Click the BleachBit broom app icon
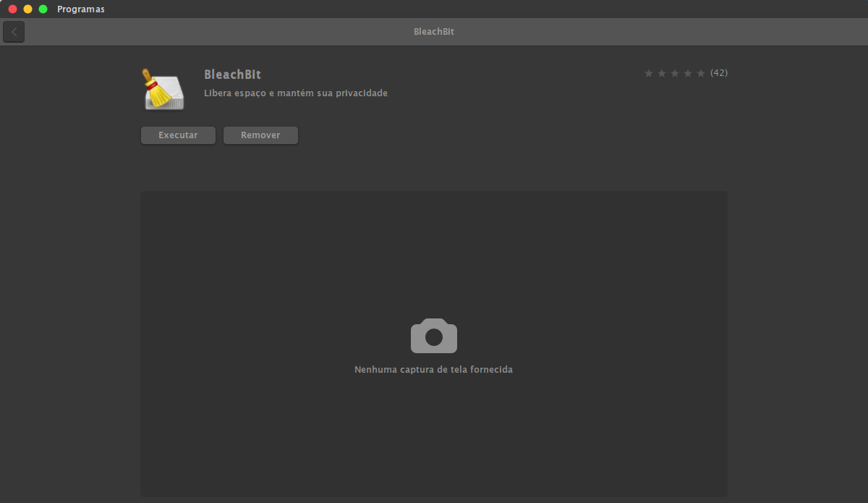Screen dimensions: 868x503 (x=163, y=89)
